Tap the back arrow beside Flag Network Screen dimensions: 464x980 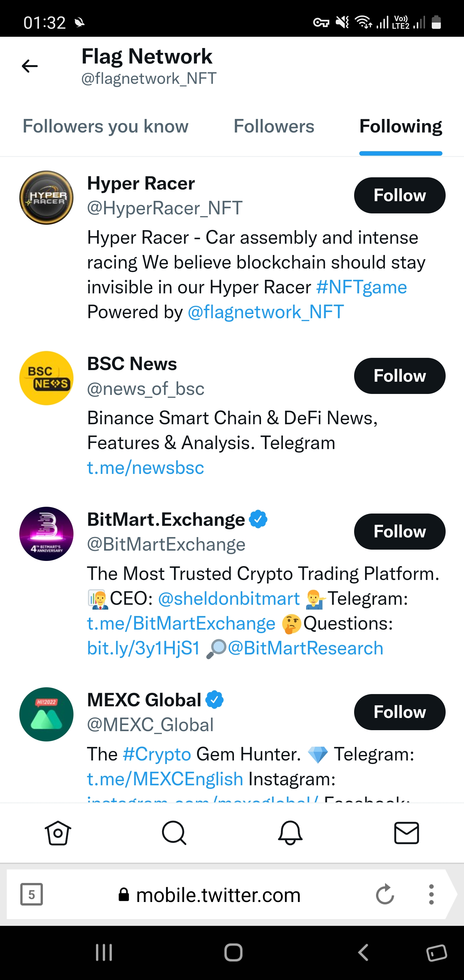(30, 66)
